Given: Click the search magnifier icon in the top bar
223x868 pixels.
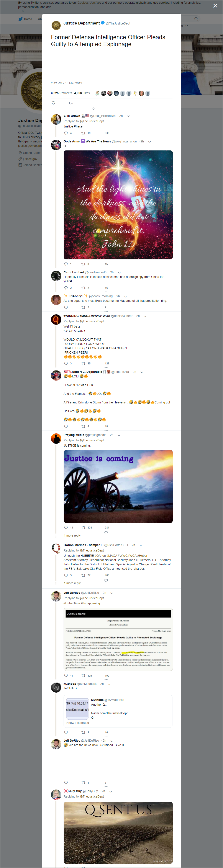Looking at the screenshot, I should 196,19.
